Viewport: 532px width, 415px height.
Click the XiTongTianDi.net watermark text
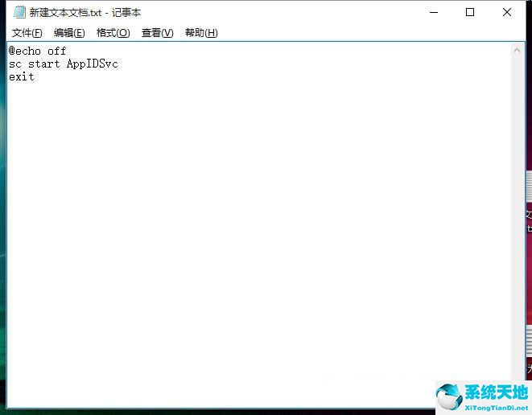495,408
